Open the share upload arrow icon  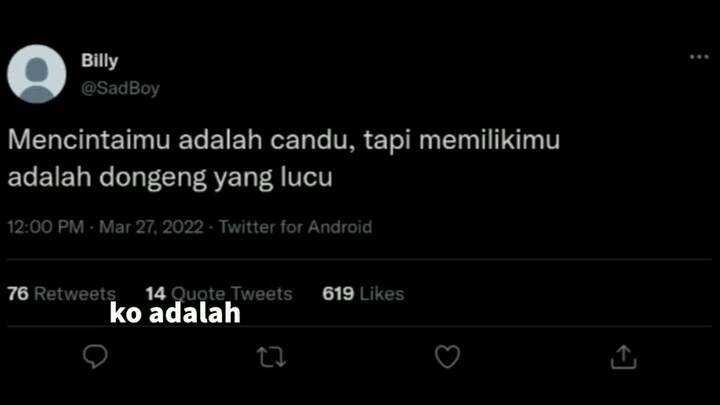623,357
